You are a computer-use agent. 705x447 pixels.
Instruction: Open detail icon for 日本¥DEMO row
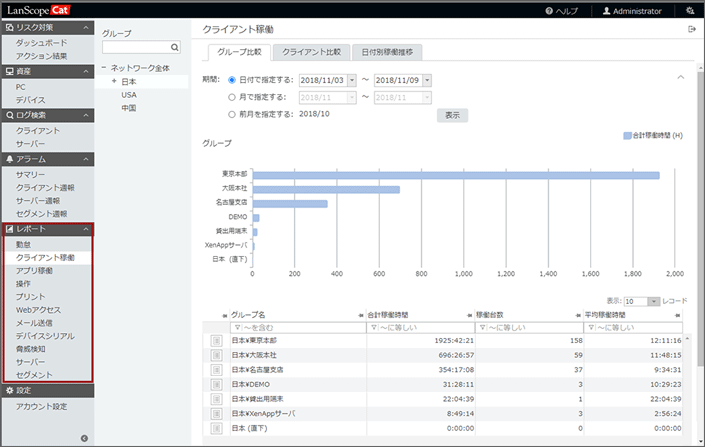216,383
